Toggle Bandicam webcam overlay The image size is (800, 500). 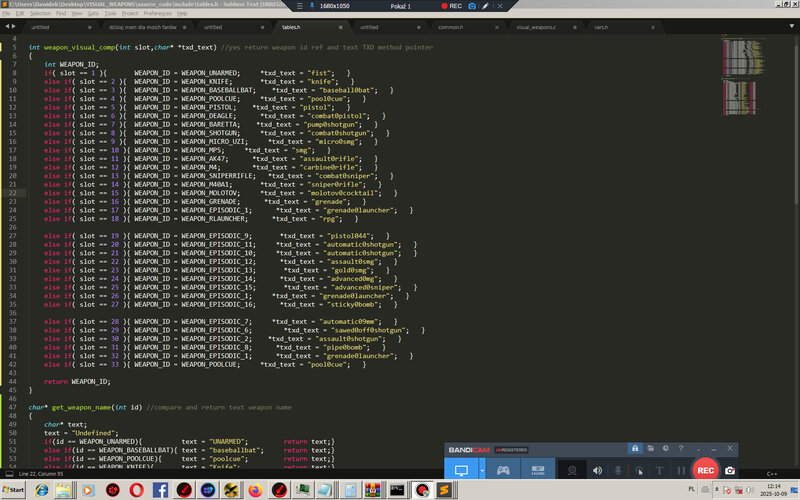572,470
